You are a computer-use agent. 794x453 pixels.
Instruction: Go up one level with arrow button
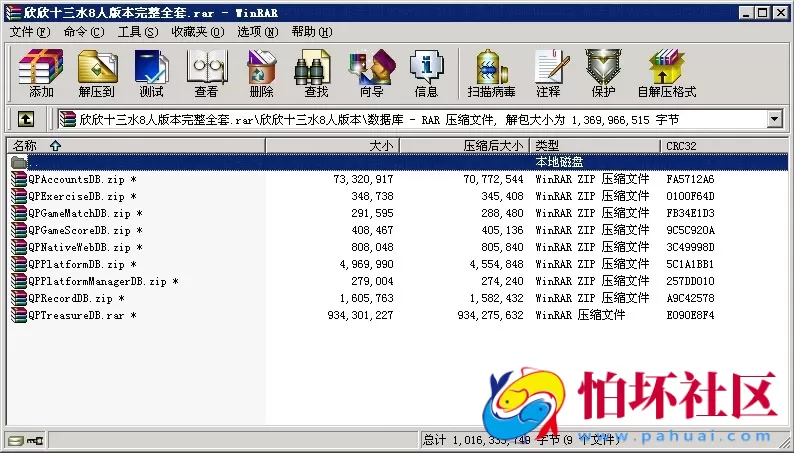pos(26,119)
